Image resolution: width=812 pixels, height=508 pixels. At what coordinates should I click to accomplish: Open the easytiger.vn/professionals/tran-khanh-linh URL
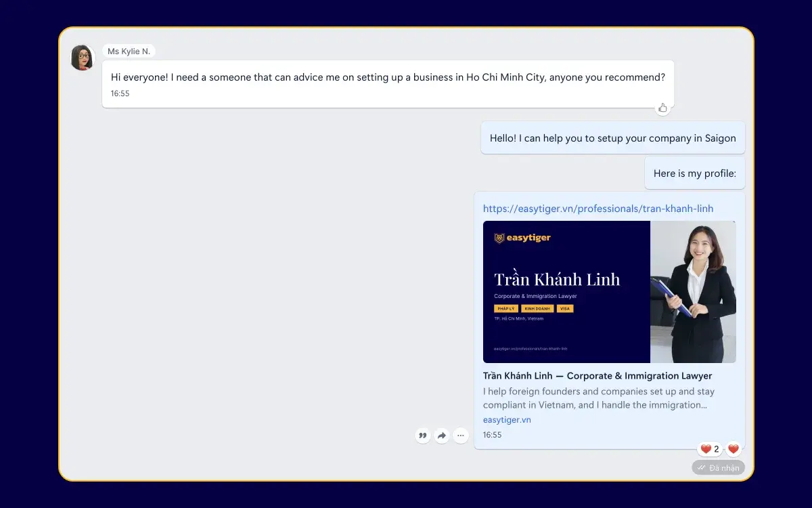pos(598,209)
